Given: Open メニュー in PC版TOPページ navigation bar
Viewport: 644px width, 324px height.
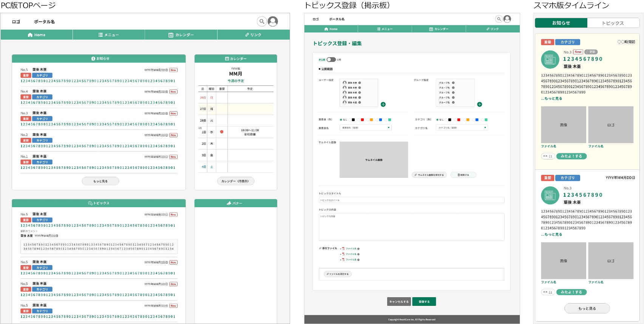Looking at the screenshot, I should pyautogui.click(x=109, y=35).
